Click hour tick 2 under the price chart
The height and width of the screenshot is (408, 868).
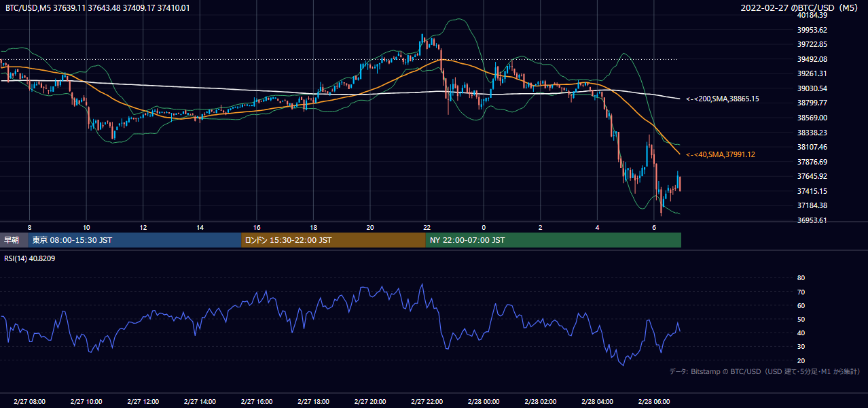[x=541, y=227]
